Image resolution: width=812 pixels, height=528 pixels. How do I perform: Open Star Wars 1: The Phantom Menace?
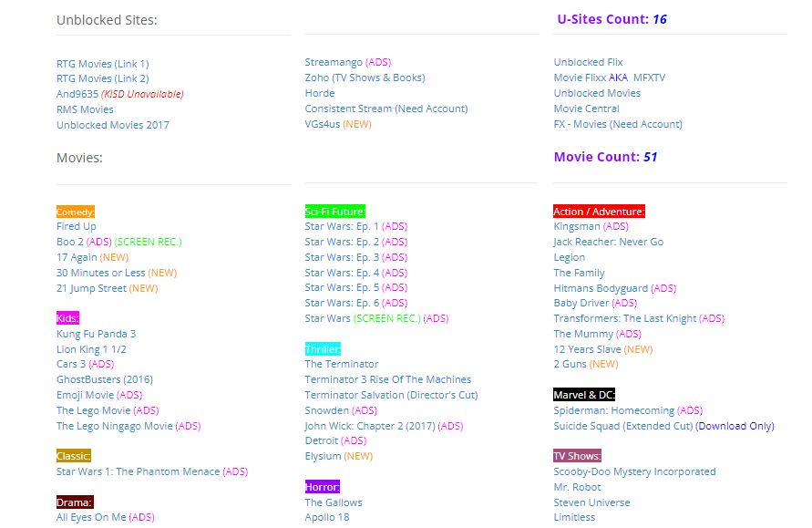138,472
